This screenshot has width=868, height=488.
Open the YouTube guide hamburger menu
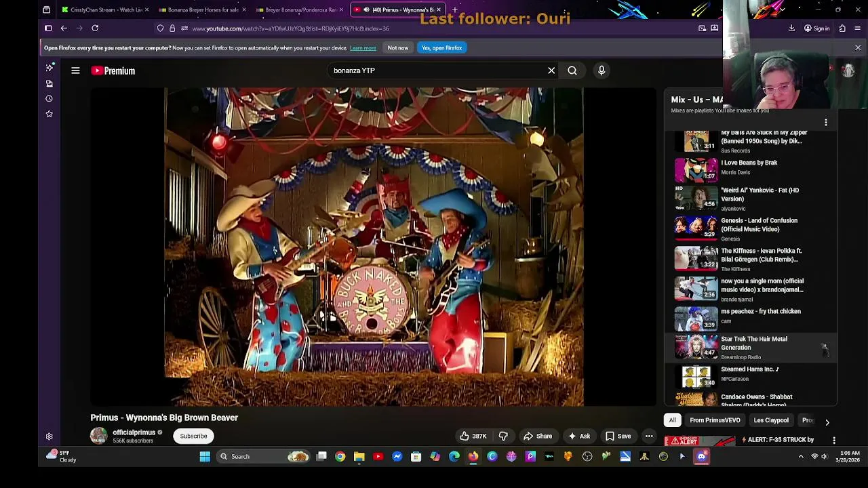click(75, 70)
